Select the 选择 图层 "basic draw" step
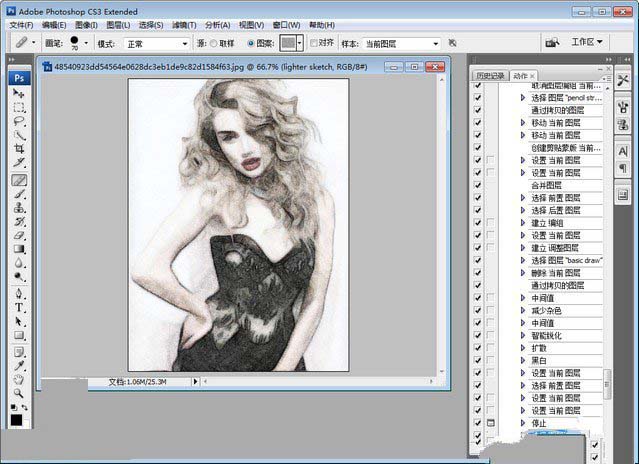The height and width of the screenshot is (464, 639). click(566, 260)
